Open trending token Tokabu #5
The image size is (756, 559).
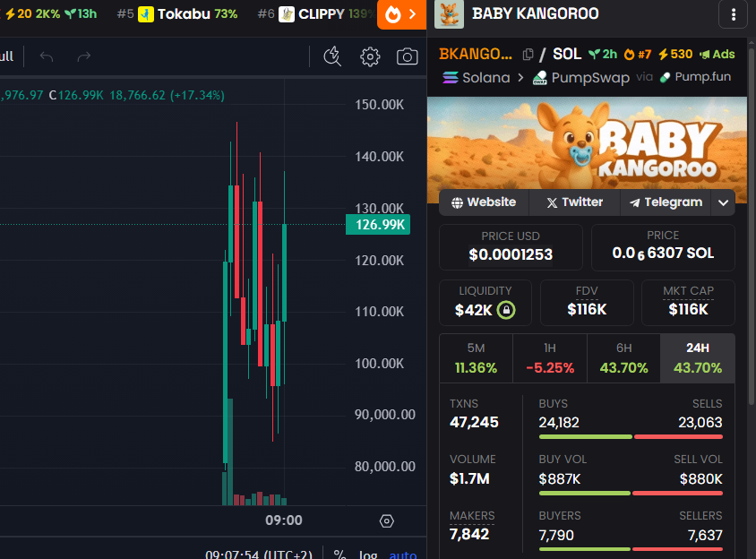[x=177, y=14]
